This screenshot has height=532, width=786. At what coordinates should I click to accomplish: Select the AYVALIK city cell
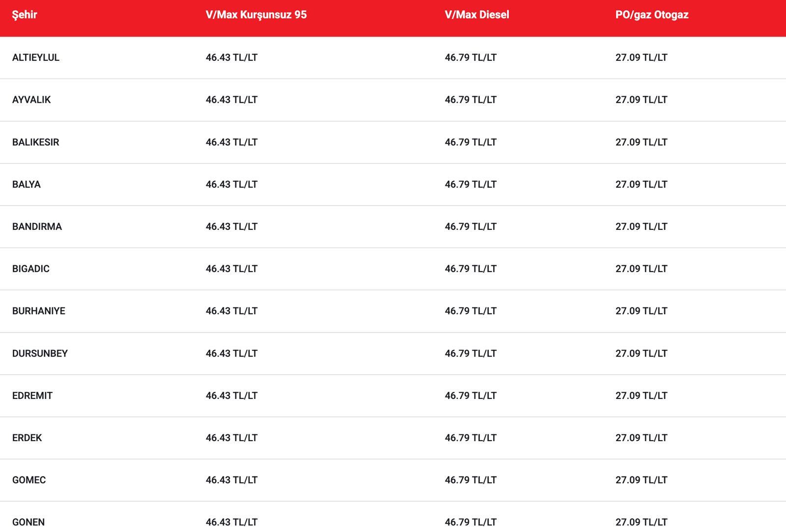click(x=31, y=100)
